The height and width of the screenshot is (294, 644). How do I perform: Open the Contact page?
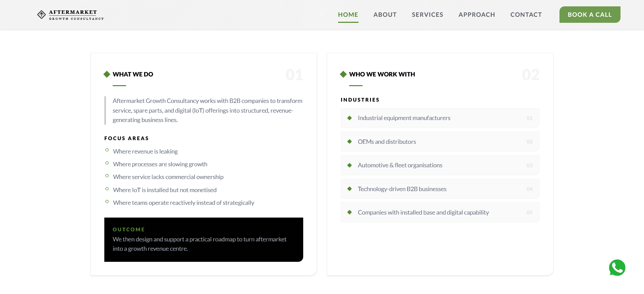pos(526,15)
